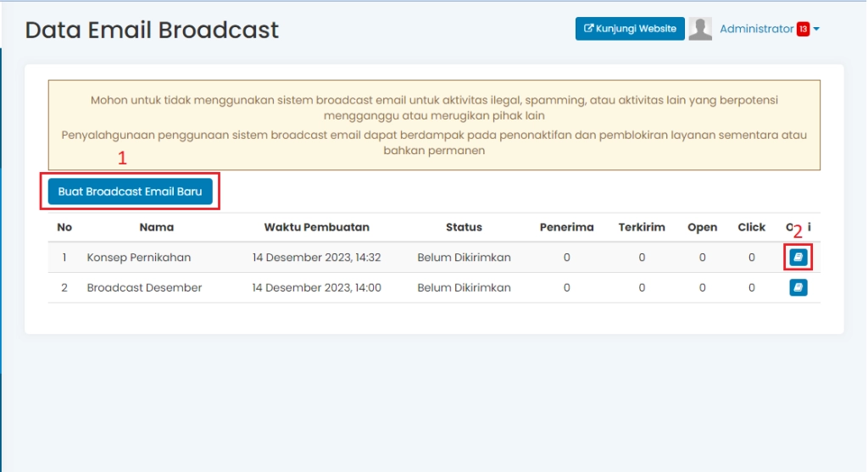The image size is (868, 472).
Task: Visit site via Kunjungi Website button
Action: (630, 29)
